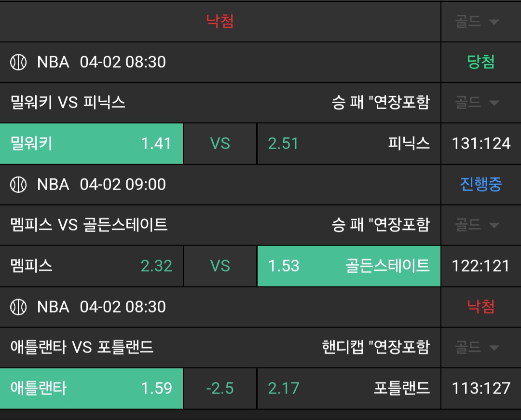This screenshot has width=521, height=420.
Task: Click the 밀워키 VS 피닉스 match title
Action: tap(68, 102)
